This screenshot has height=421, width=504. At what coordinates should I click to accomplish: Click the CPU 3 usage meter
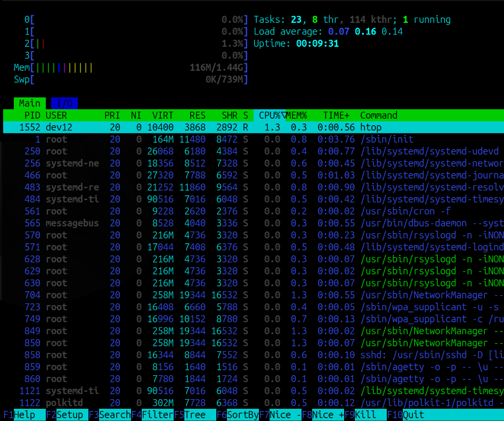tap(136, 55)
